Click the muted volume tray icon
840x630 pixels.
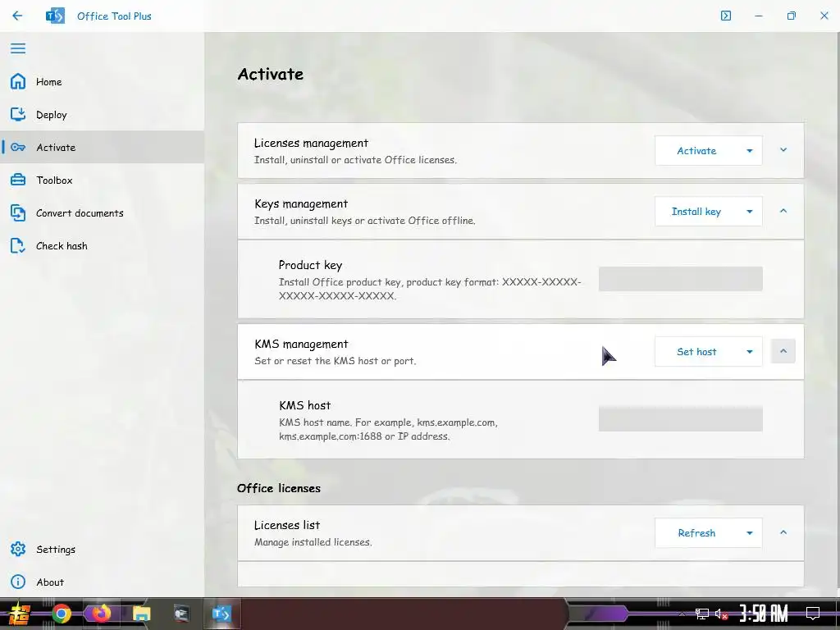[721, 614]
